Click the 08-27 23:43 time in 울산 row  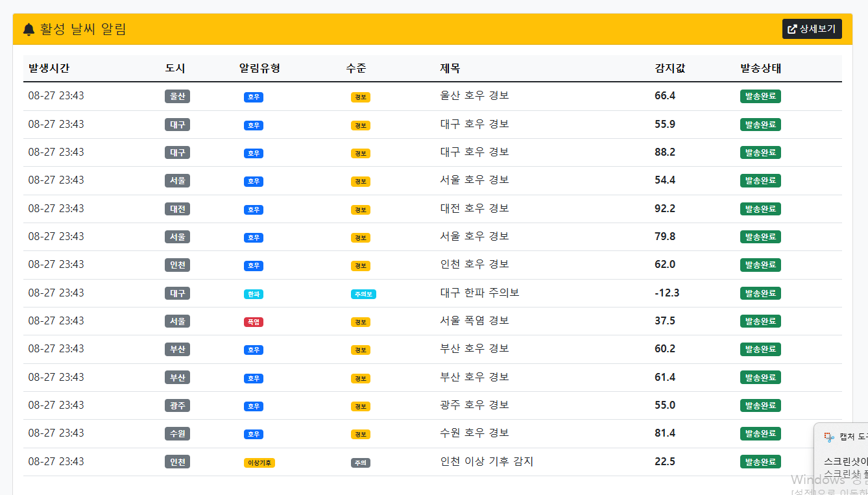coord(56,95)
